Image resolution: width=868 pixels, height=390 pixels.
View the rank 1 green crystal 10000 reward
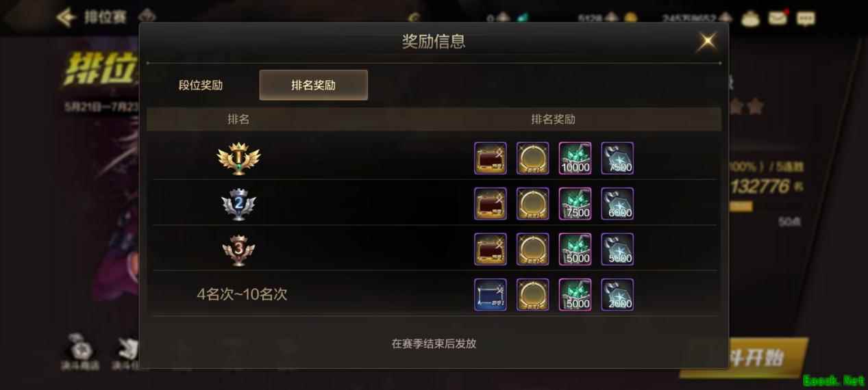[x=575, y=158]
